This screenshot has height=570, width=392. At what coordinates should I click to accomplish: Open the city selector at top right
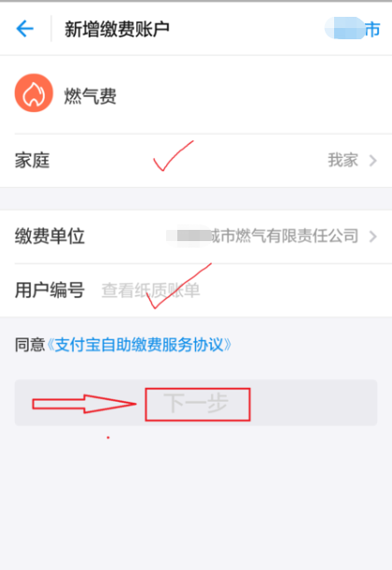[x=352, y=29]
